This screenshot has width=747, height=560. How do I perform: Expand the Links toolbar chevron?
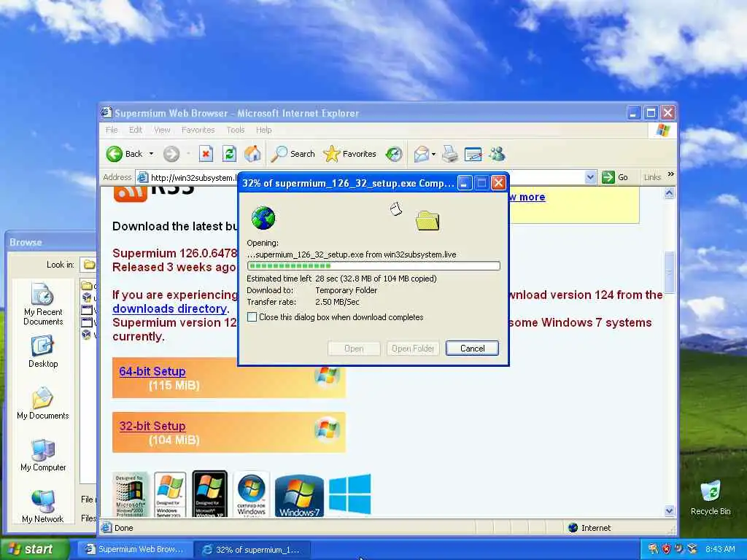pos(671,174)
